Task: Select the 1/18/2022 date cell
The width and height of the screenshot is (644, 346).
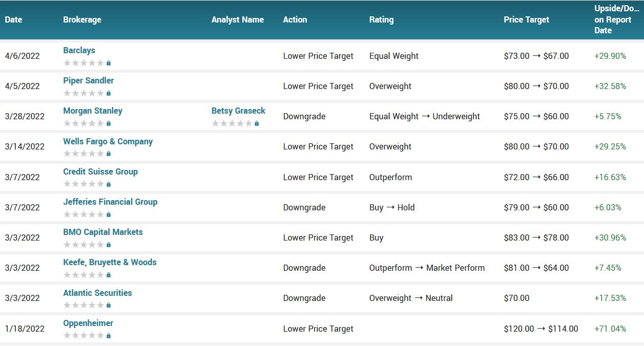Action: 25,329
